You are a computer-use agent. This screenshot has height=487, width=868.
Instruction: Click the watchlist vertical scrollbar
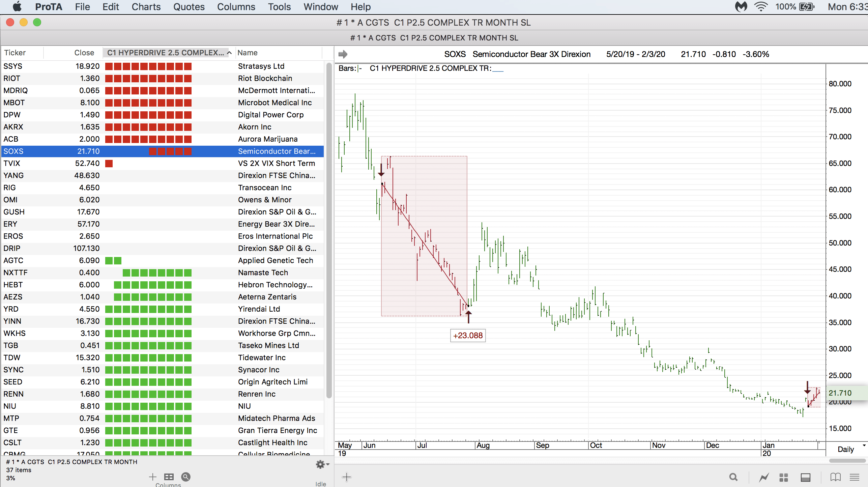[329, 229]
